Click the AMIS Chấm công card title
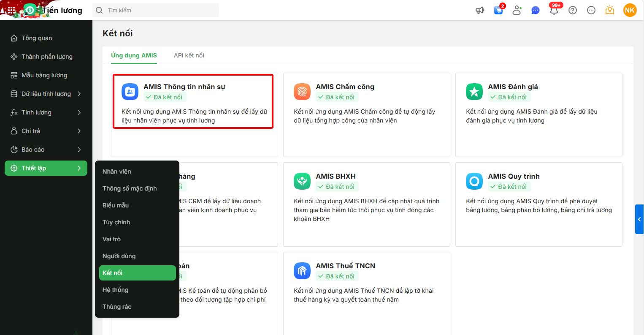Image resolution: width=644 pixels, height=335 pixels. tap(345, 87)
